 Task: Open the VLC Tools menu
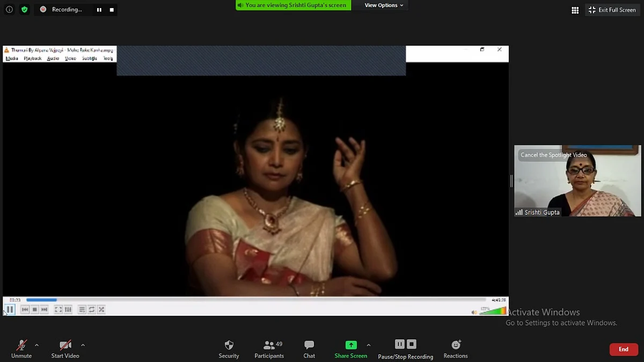pyautogui.click(x=108, y=58)
